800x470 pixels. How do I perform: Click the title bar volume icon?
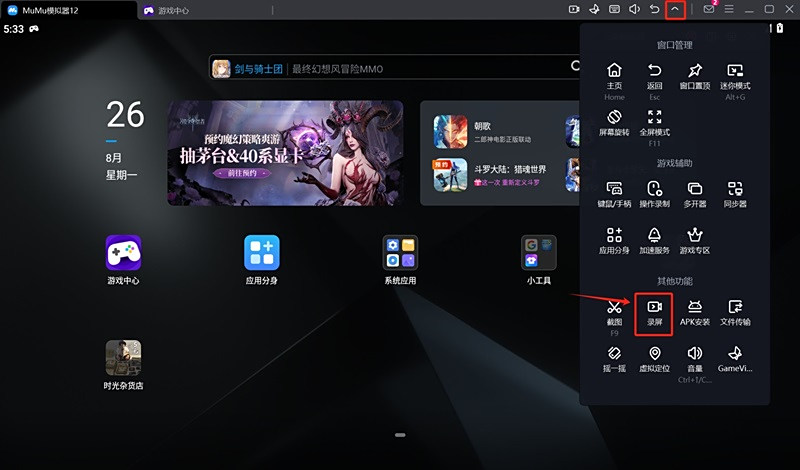click(x=634, y=9)
